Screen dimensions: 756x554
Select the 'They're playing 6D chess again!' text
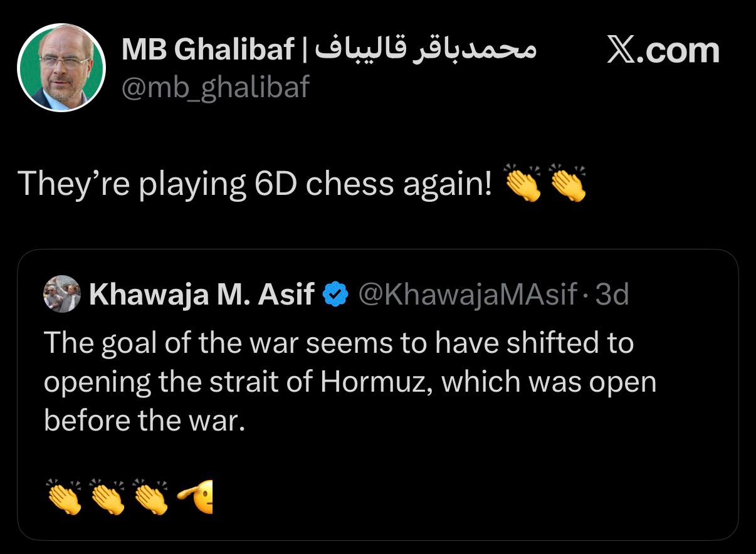256,184
